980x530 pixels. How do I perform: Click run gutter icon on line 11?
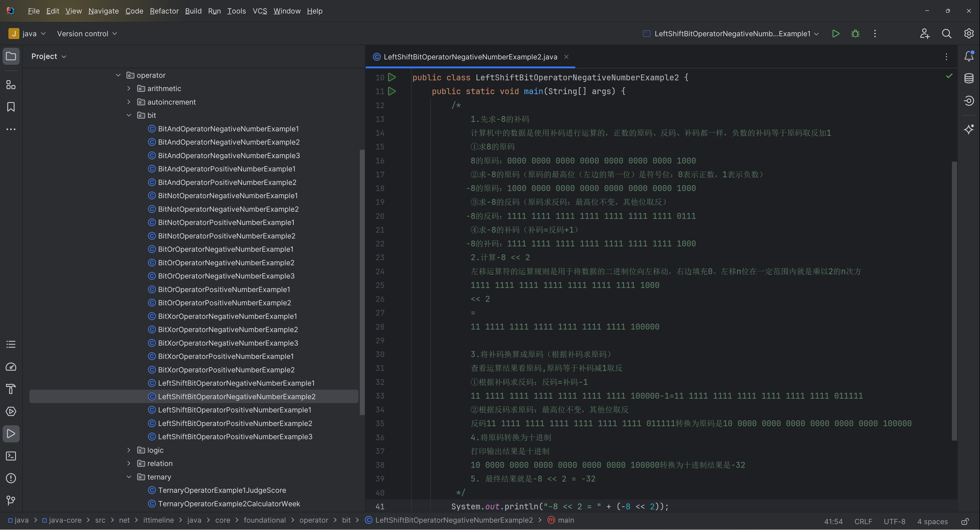point(392,91)
